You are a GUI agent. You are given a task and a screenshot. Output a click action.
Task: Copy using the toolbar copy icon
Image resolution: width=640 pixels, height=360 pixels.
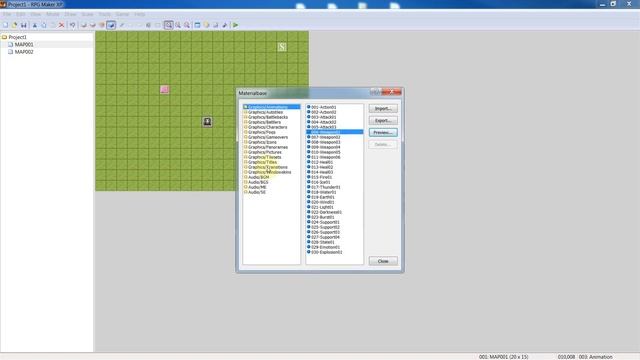[x=44, y=25]
